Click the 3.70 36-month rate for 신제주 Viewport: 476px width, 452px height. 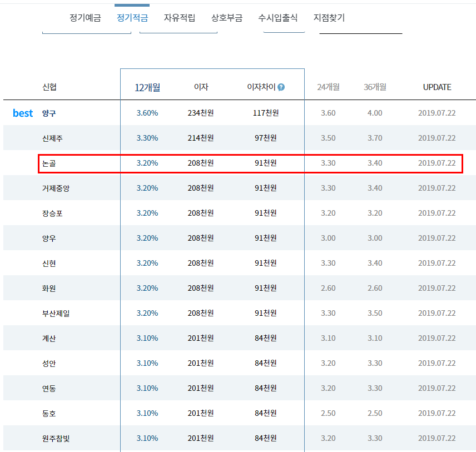pos(375,138)
